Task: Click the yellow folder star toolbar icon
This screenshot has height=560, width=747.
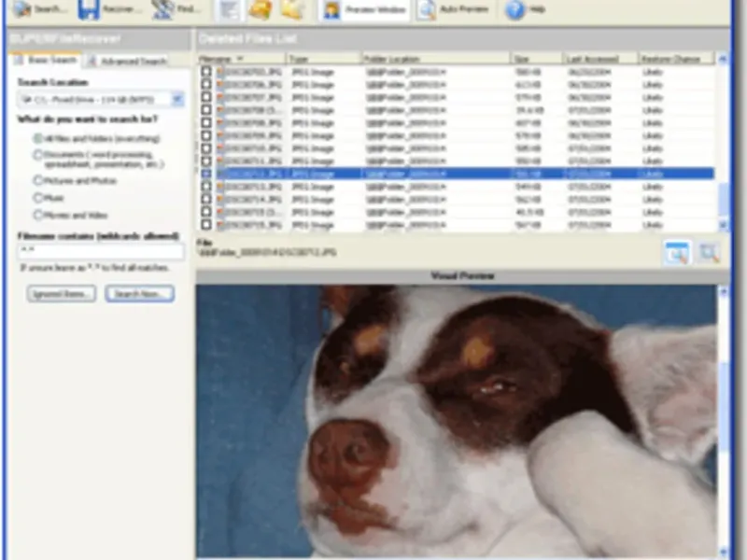Action: (292, 9)
